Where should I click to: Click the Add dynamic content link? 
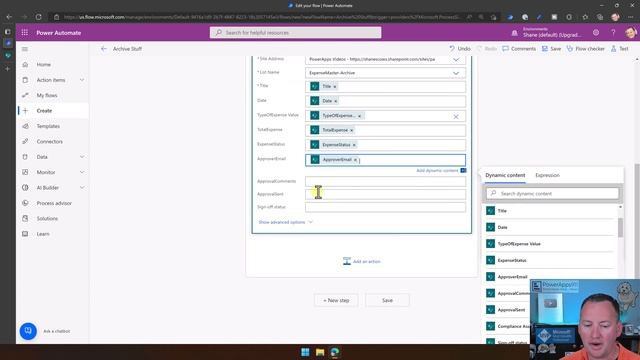click(x=437, y=171)
